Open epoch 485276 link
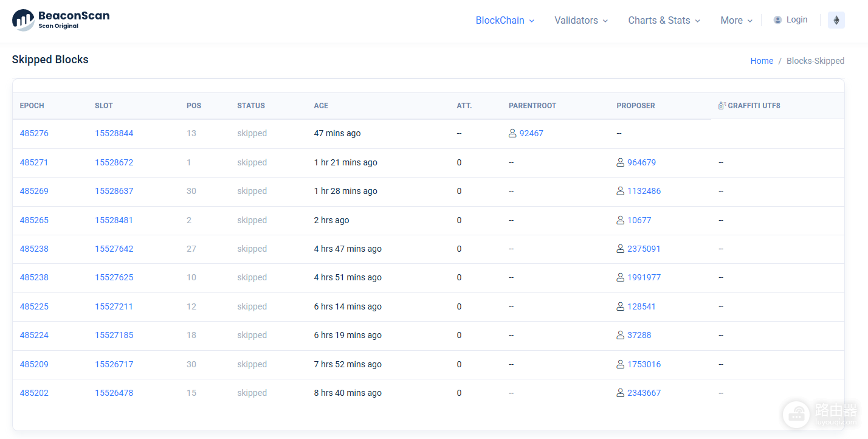The width and height of the screenshot is (868, 439). pos(34,133)
